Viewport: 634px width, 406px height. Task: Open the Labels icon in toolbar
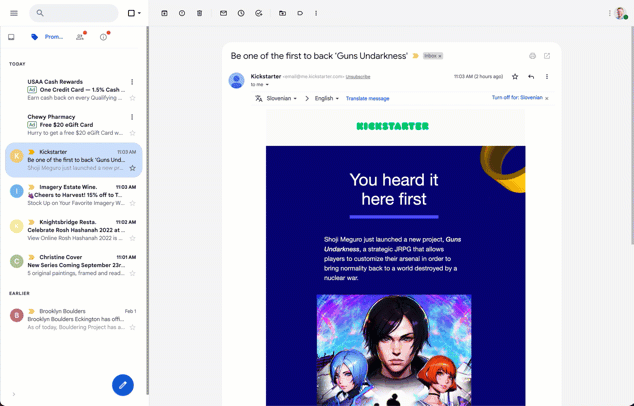pos(300,13)
